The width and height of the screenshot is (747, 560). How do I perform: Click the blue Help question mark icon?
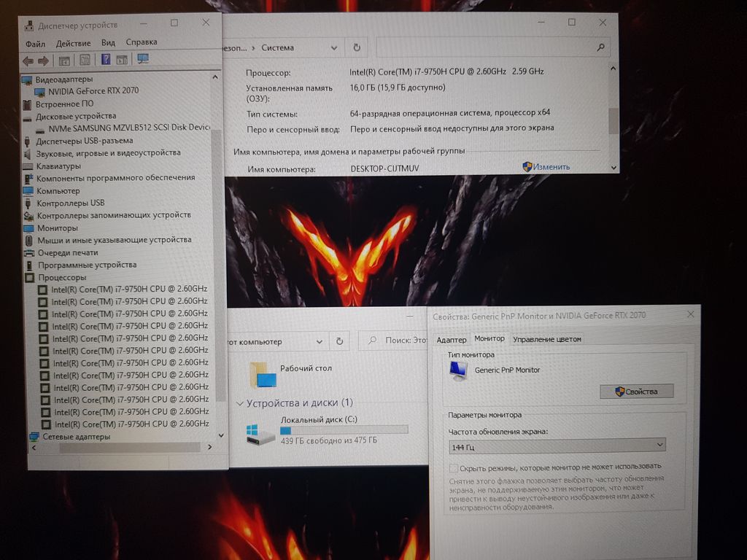tap(106, 60)
